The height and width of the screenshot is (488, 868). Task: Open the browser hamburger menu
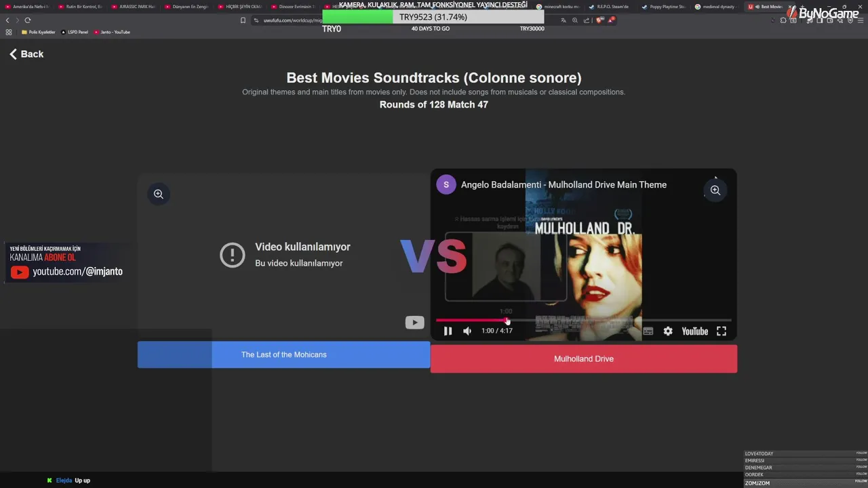click(860, 20)
